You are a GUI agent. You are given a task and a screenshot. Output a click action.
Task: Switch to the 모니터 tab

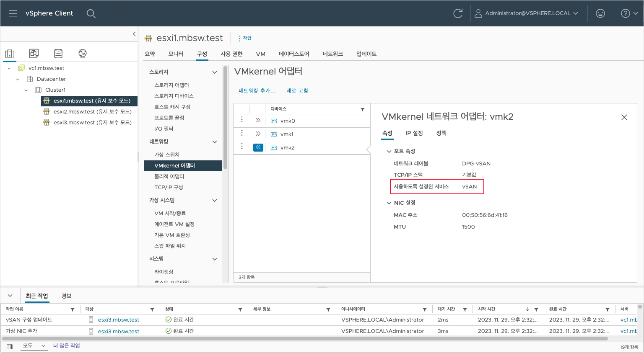(176, 54)
